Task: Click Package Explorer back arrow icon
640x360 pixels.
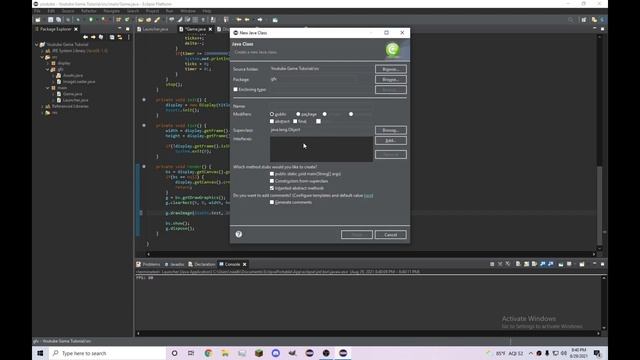Action: (x=85, y=37)
